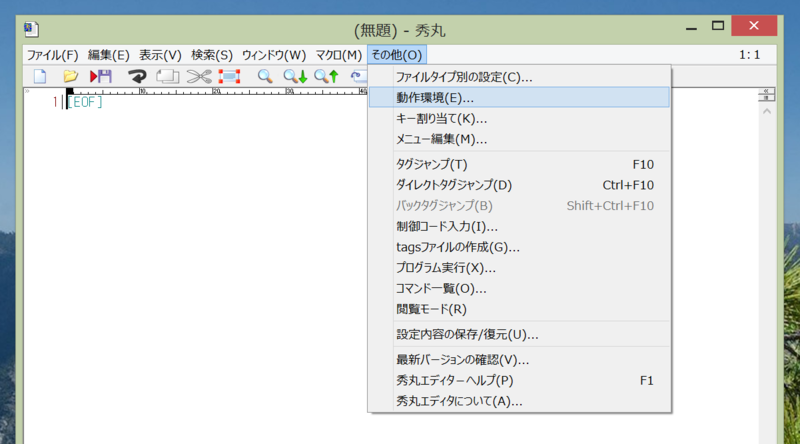Viewport: 800px width, 444px height.
Task: Select 動作環境(E)... from the menu
Action: [519, 97]
